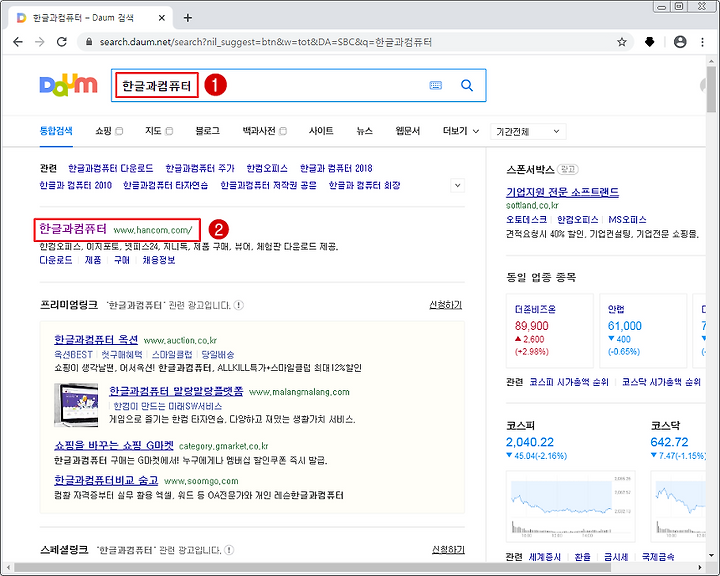Reload the page with refresh icon
Viewport: 720px width, 576px height.
62,42
